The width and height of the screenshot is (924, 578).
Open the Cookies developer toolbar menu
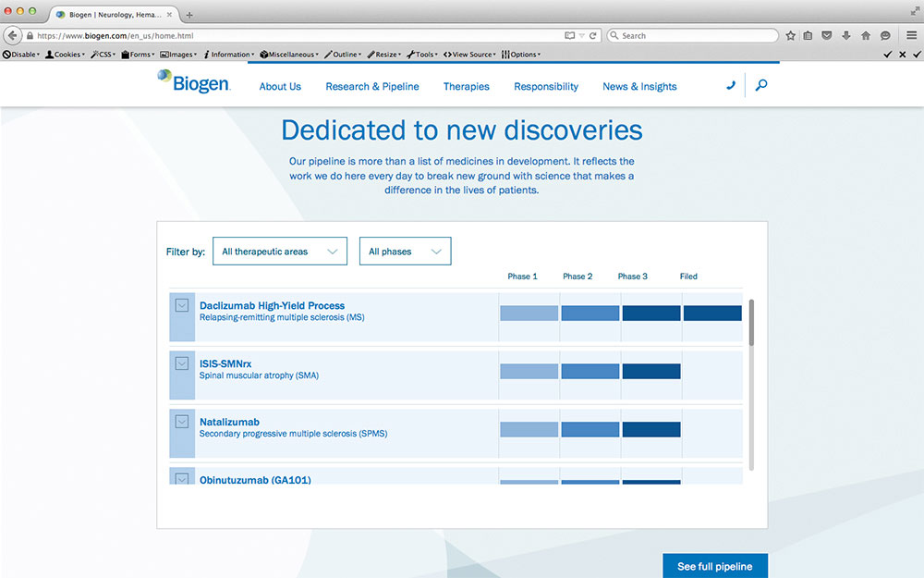point(65,55)
